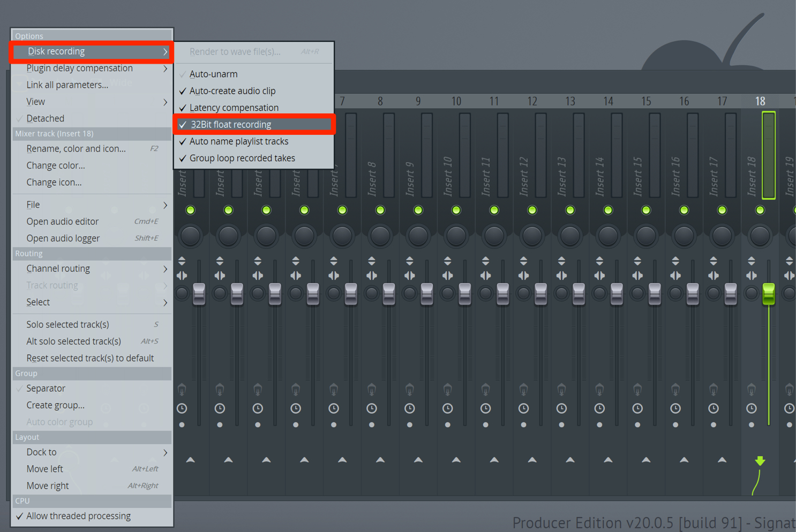Disable Latency compensation option
The height and width of the screenshot is (532, 796).
253,108
